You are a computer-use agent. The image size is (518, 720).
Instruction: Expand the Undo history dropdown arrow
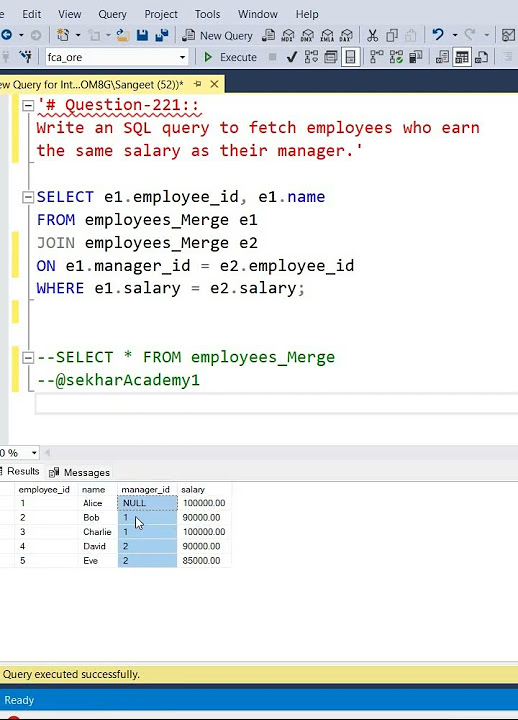[x=455, y=35]
